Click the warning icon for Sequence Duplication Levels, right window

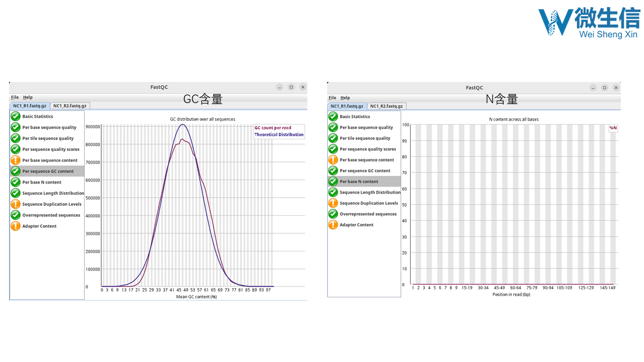(x=333, y=203)
